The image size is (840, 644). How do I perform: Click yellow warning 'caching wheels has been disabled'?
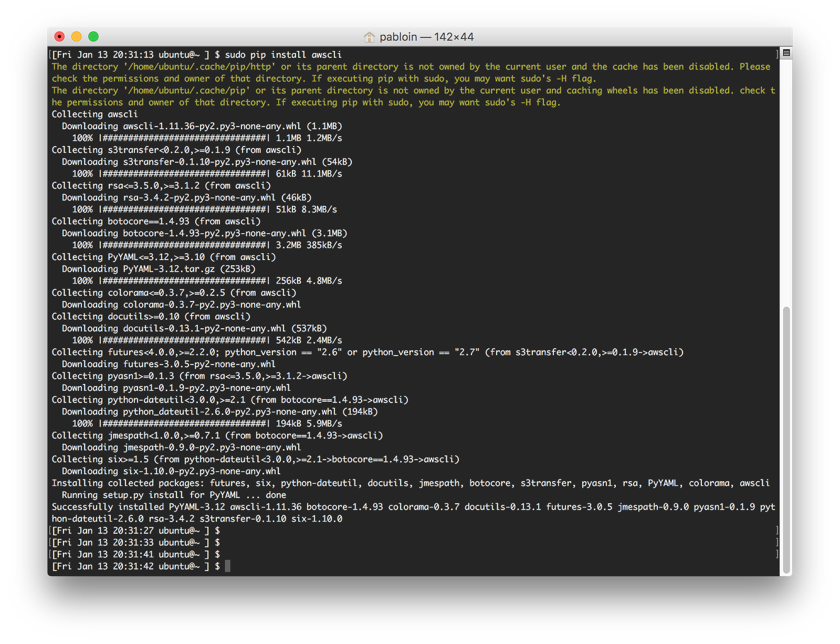(x=414, y=97)
